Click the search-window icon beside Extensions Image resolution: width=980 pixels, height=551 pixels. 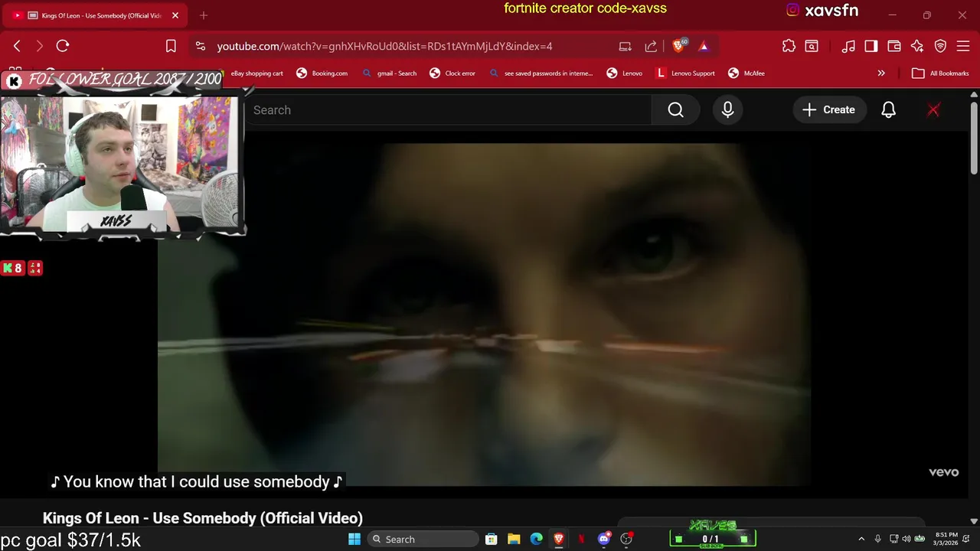(812, 46)
